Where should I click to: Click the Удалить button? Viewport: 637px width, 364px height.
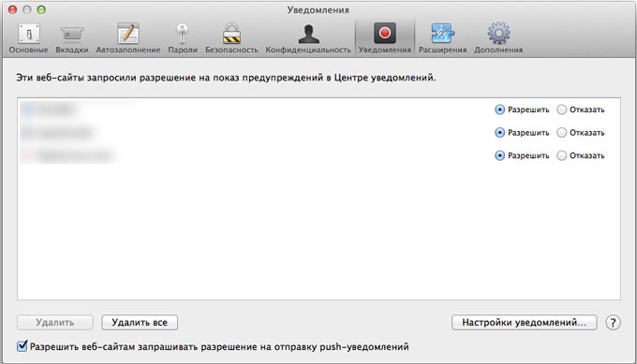pos(55,323)
